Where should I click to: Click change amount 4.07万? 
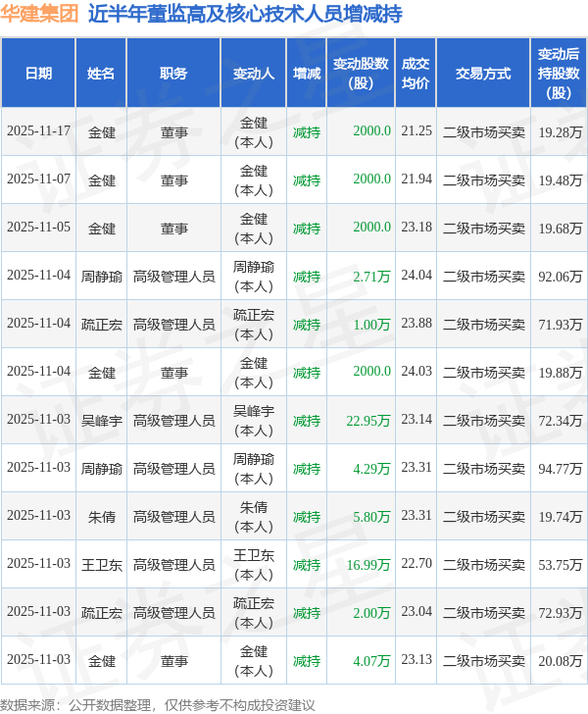point(371,661)
